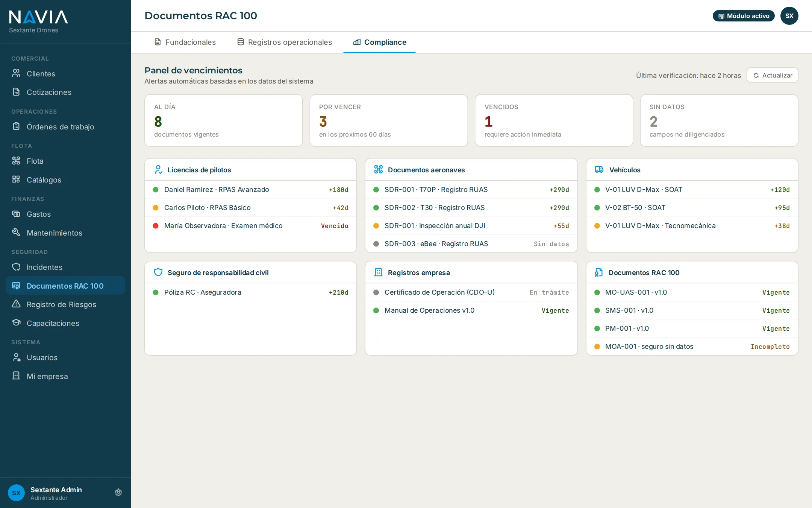Screen dimensions: 812x508
Task: Select Certificado de Operación (CDO-U) row
Action: (x=471, y=292)
